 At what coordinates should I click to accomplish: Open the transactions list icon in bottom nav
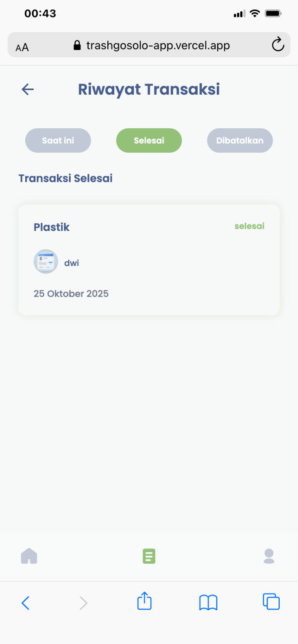click(x=149, y=556)
